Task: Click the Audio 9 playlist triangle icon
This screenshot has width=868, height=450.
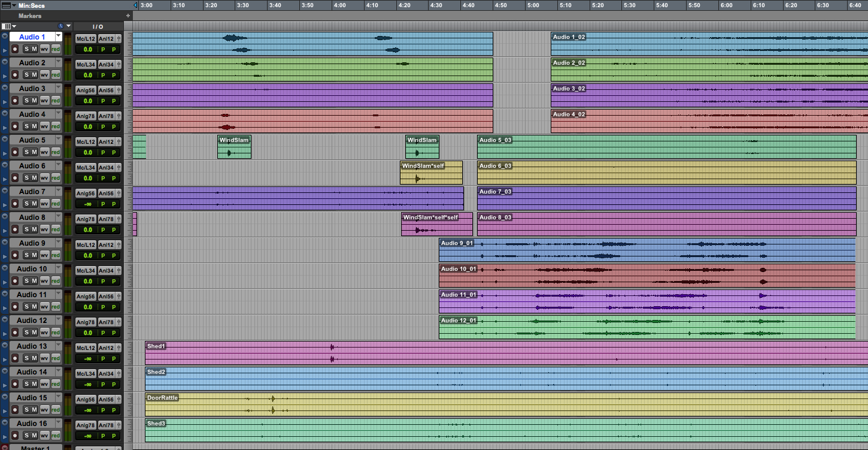Action: (x=5, y=255)
